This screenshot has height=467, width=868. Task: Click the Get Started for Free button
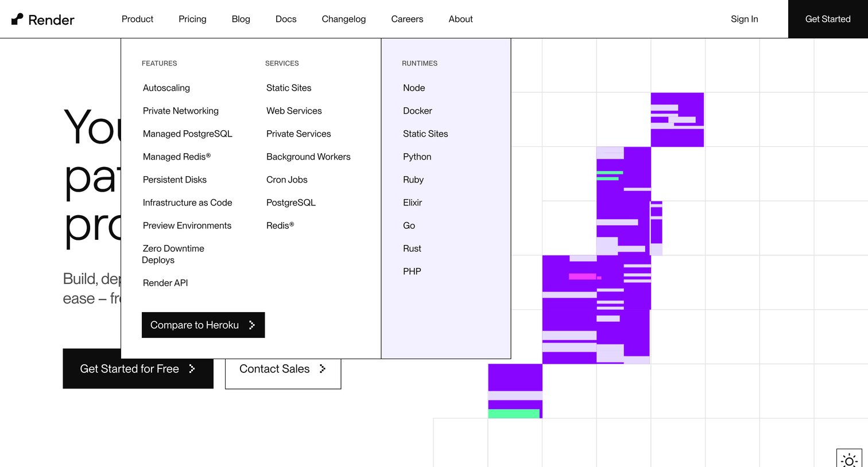[138, 368]
